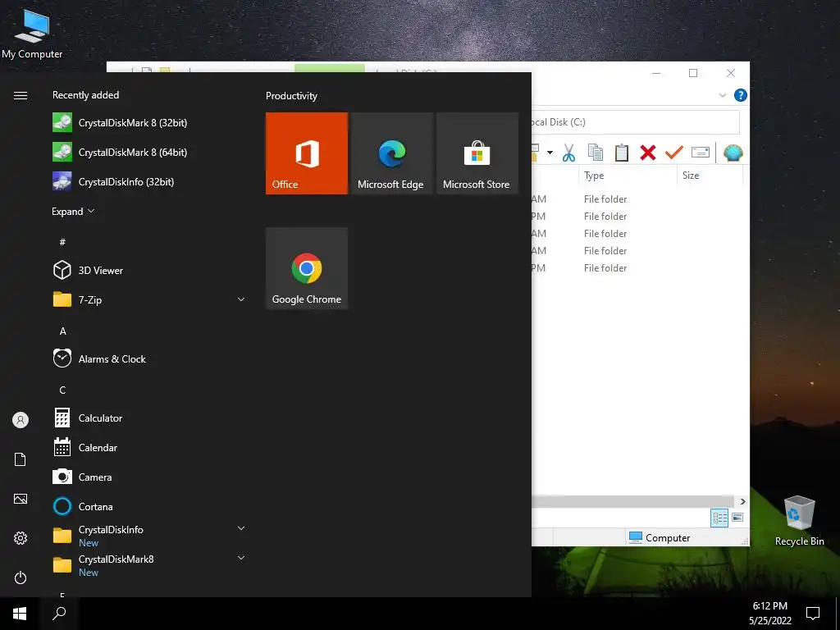Toggle the Start menu hamburger button
The image size is (840, 630).
(21, 95)
